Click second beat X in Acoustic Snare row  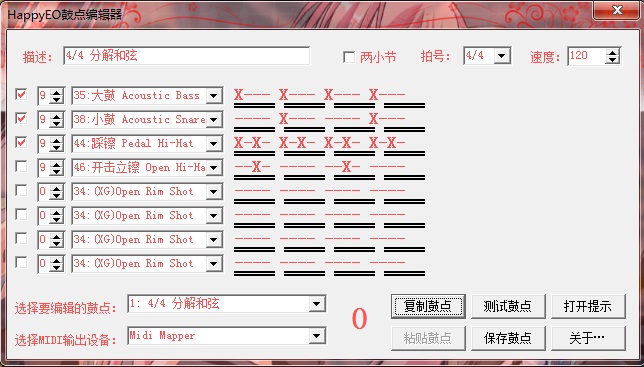point(283,119)
